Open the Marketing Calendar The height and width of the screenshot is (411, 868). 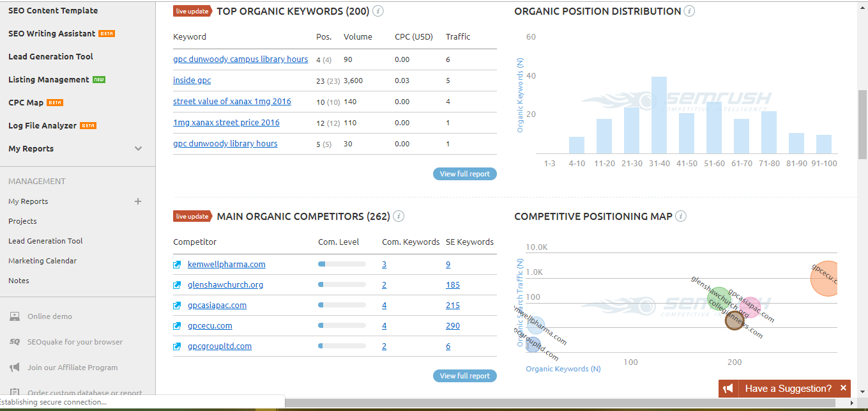click(42, 260)
